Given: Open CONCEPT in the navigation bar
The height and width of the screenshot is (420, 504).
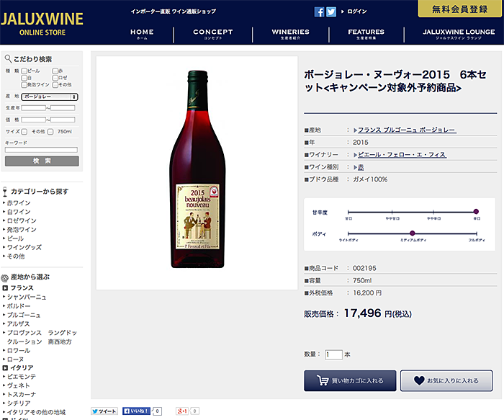Looking at the screenshot, I should coord(213,34).
